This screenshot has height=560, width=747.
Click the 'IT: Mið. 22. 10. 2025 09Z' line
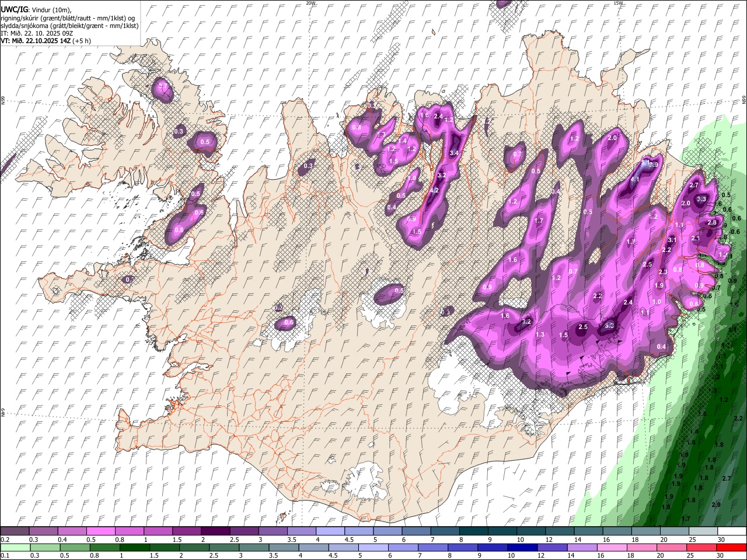point(36,33)
